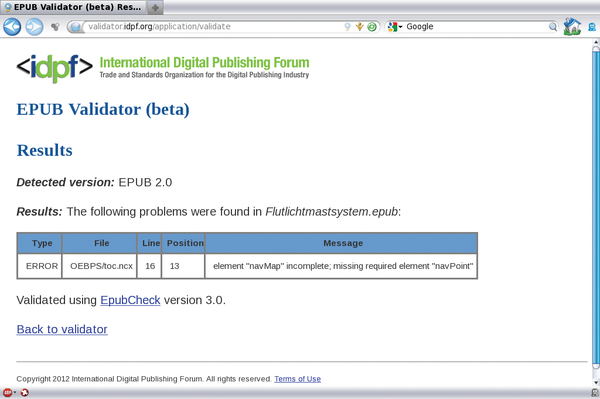
Task: Go forward with the browser Forward arrow
Action: [34, 27]
